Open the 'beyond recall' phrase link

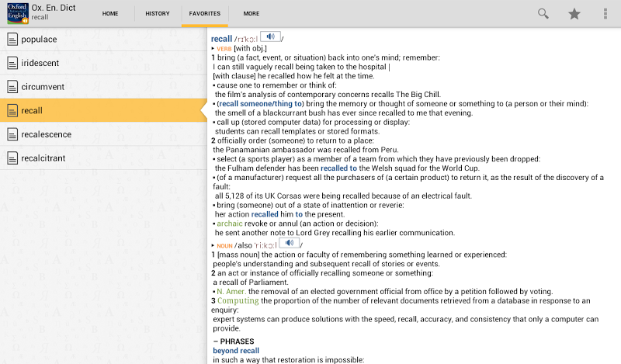(236, 351)
